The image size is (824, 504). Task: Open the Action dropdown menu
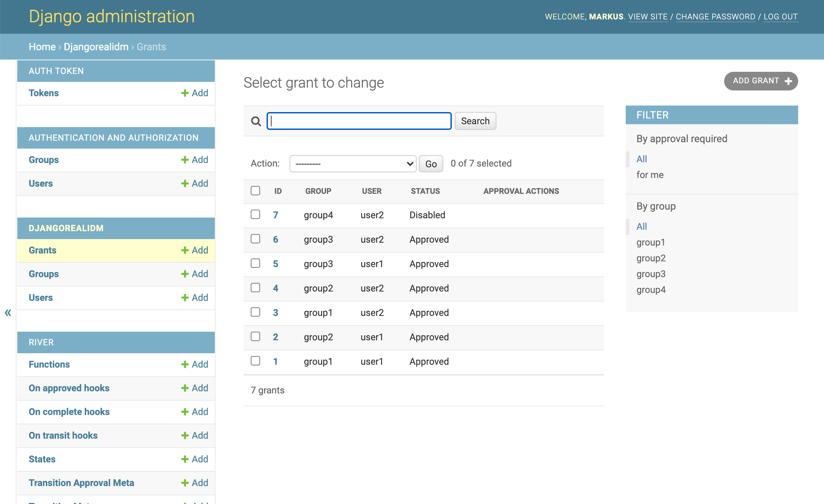353,164
